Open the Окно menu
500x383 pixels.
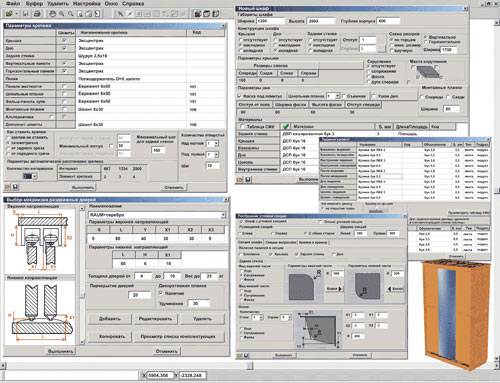pos(111,4)
